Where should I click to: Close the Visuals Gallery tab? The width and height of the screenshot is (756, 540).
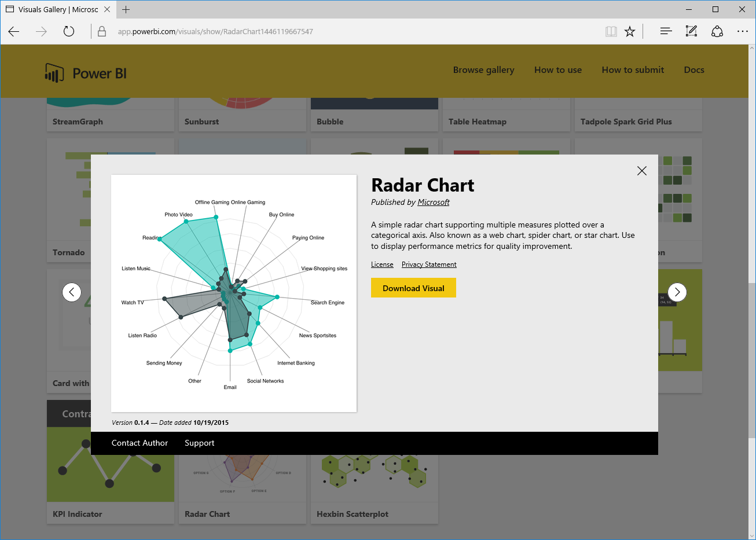coord(107,9)
